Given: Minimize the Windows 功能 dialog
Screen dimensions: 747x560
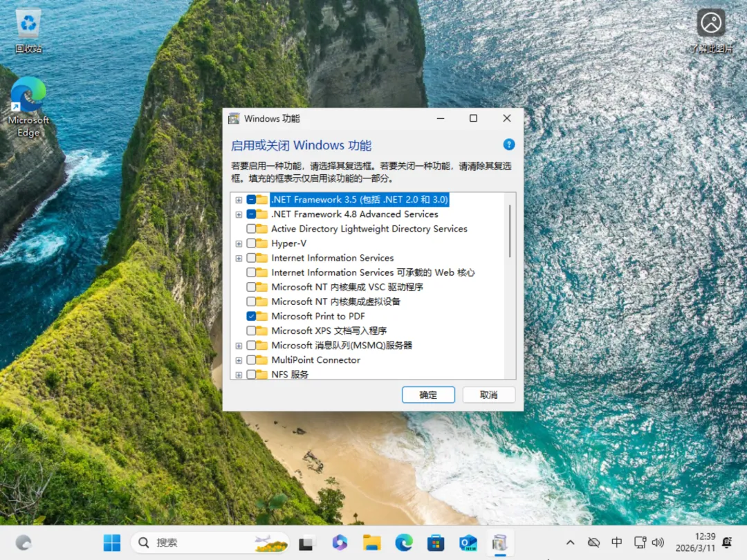Looking at the screenshot, I should coord(441,118).
